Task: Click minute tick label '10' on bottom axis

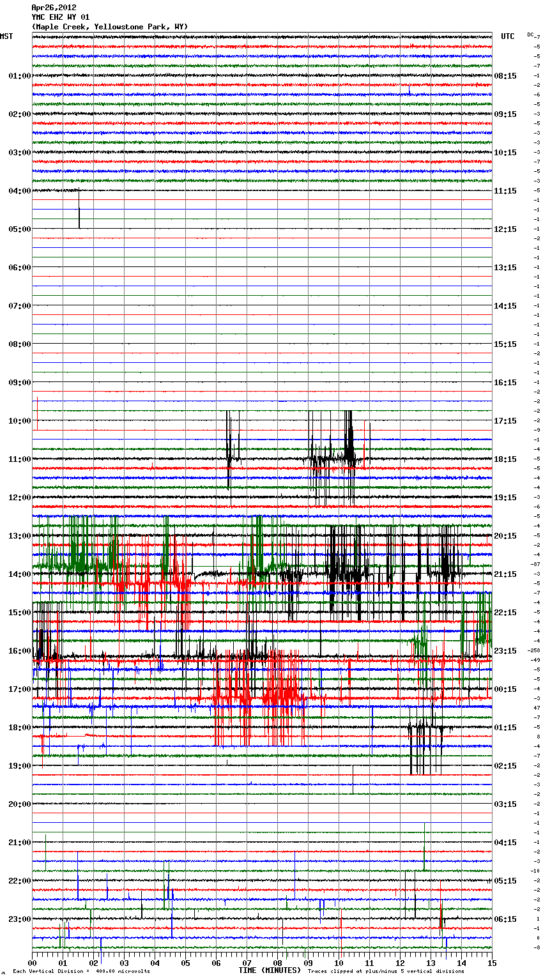Action: [x=339, y=963]
